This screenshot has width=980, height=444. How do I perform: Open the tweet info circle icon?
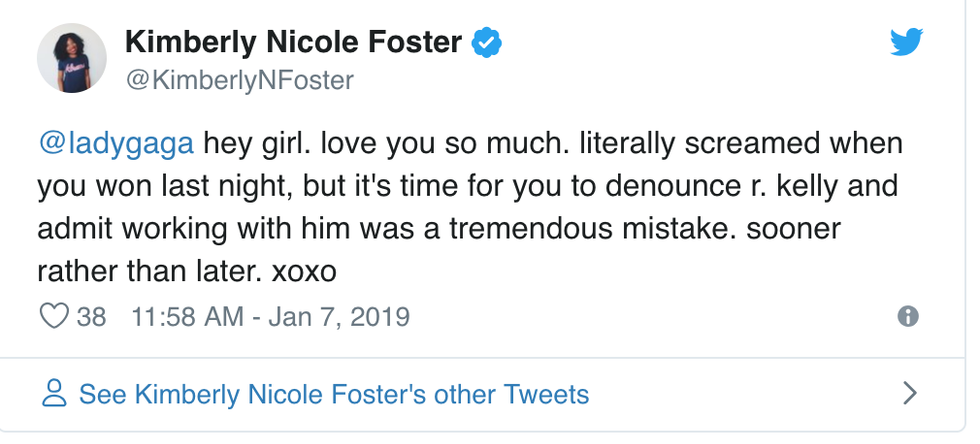(908, 317)
